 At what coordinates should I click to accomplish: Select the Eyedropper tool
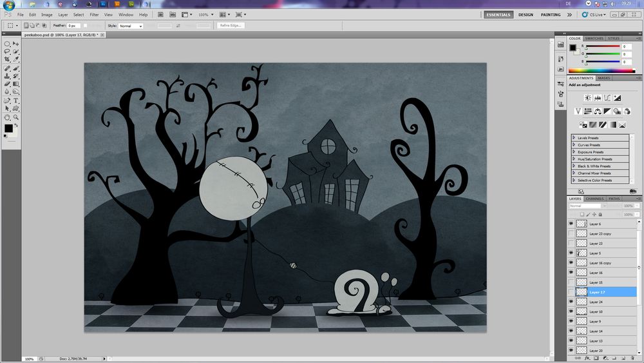coord(15,59)
